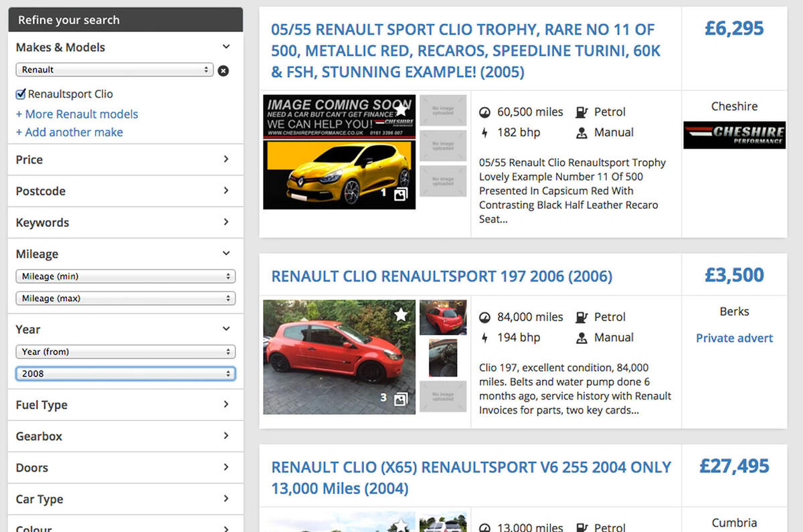The image size is (803, 532).
Task: Star the Clio Renaultsport 197 listing
Action: pos(400,314)
